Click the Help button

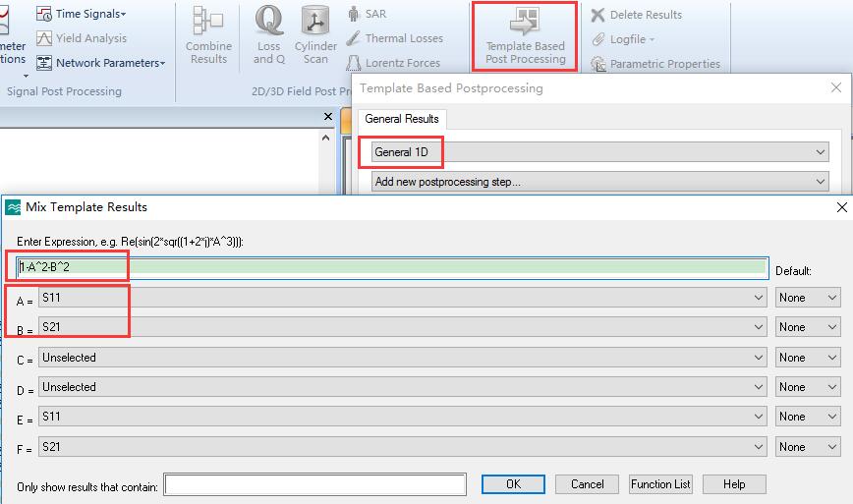click(x=734, y=484)
